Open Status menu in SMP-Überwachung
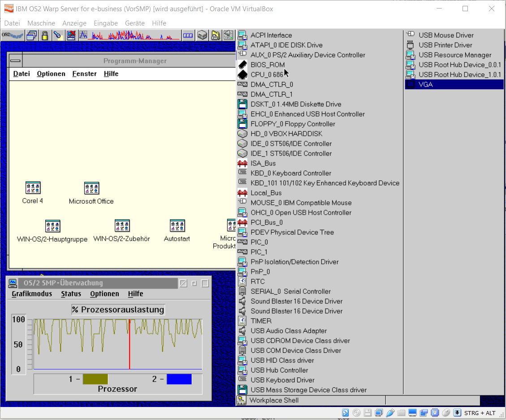Viewport: 506px width, 420px height. point(71,294)
